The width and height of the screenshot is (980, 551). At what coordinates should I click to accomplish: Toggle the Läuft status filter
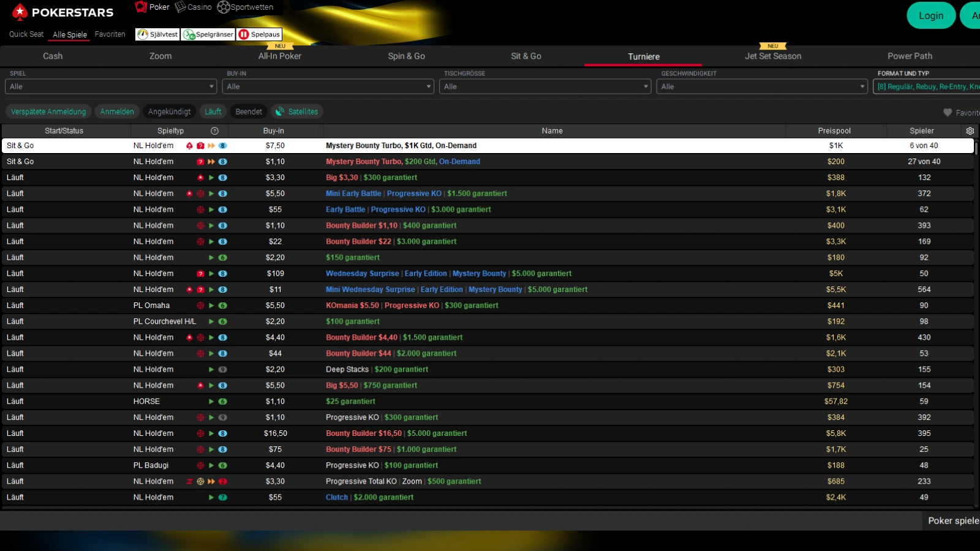pyautogui.click(x=213, y=111)
